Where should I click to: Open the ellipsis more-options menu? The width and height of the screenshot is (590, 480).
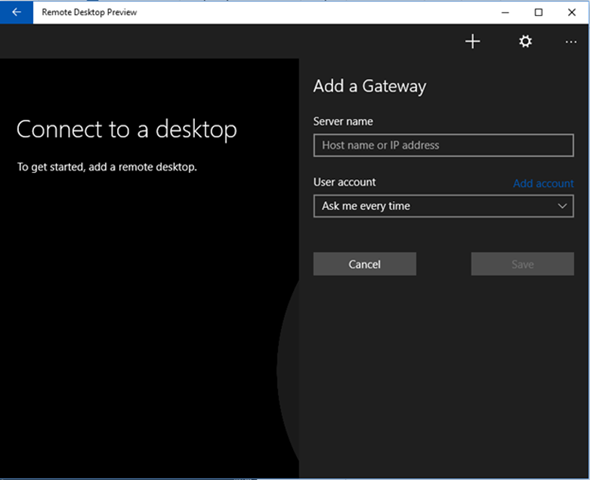pos(571,42)
